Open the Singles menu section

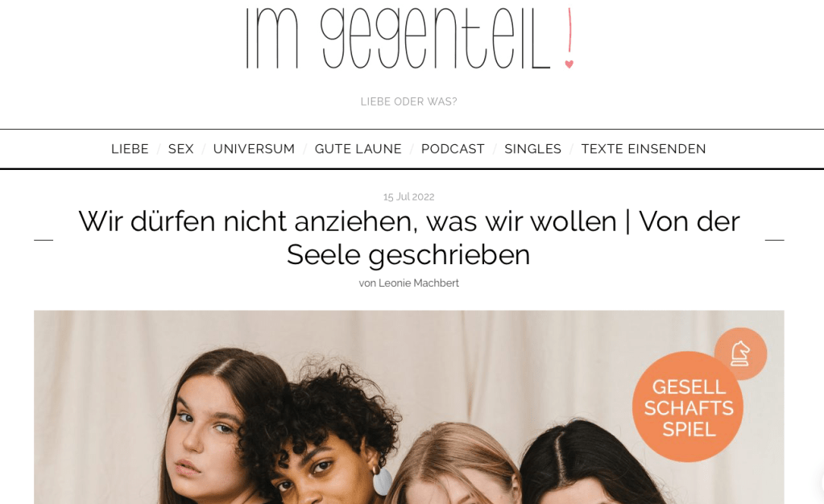click(x=533, y=149)
